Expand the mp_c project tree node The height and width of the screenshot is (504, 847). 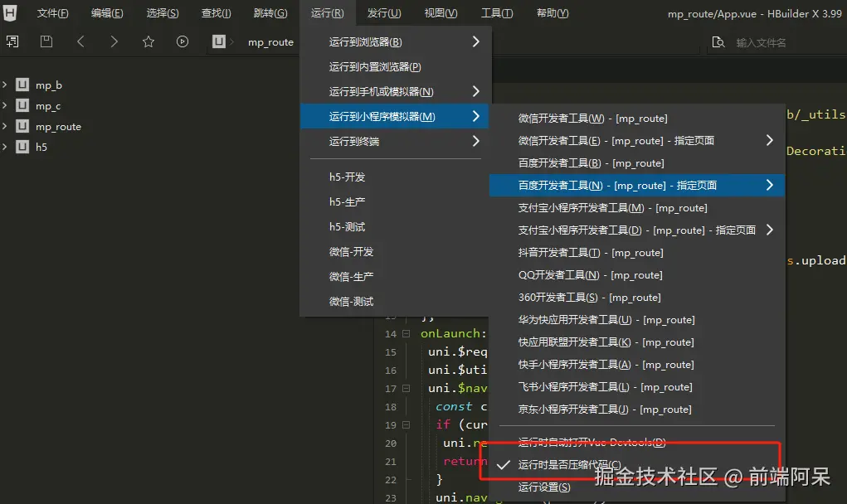click(4, 105)
